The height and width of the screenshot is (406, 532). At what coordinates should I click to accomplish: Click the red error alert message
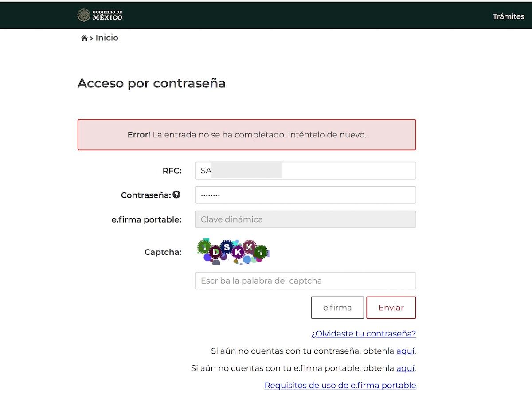pos(246,135)
